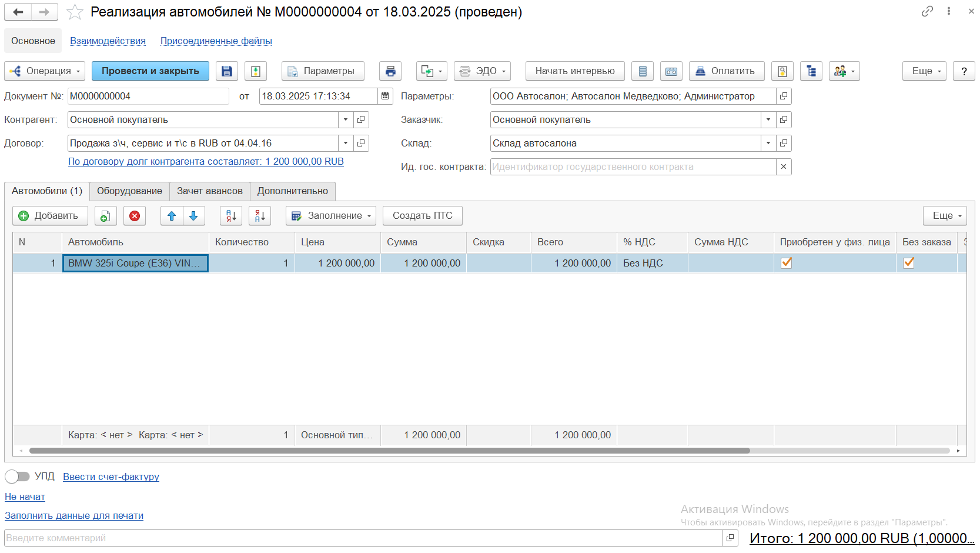Click the Ввести счет-фактуру link
This screenshot has width=980, height=553.
111,477
